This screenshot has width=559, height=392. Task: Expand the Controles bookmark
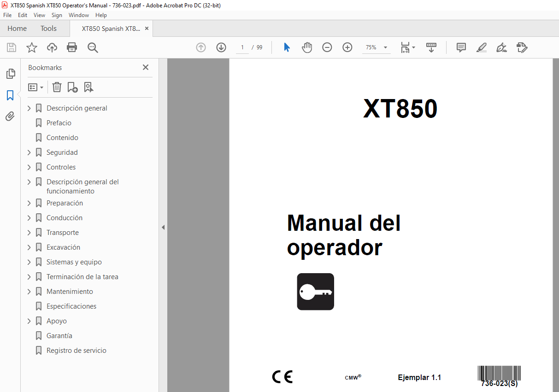click(29, 167)
